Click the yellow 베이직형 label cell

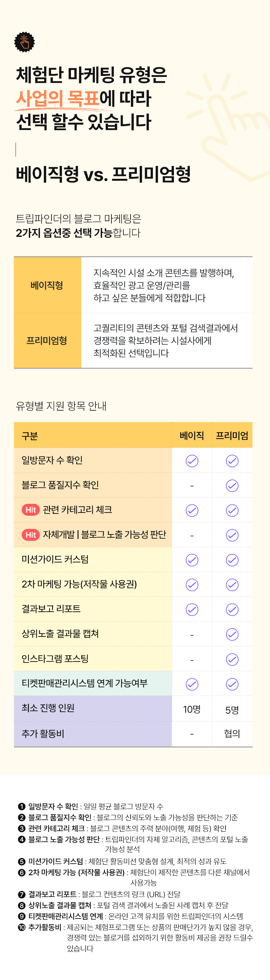pyautogui.click(x=47, y=285)
